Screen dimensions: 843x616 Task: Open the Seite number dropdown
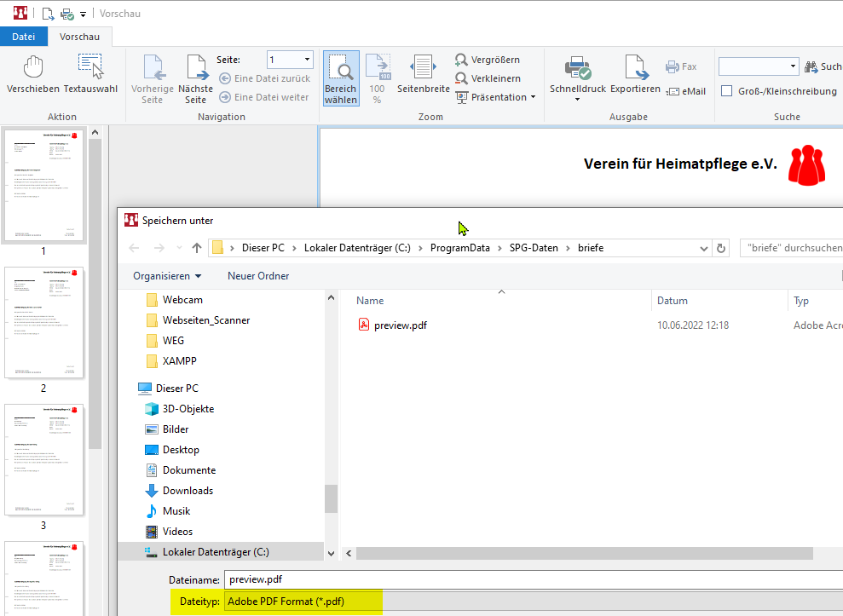[x=307, y=60]
